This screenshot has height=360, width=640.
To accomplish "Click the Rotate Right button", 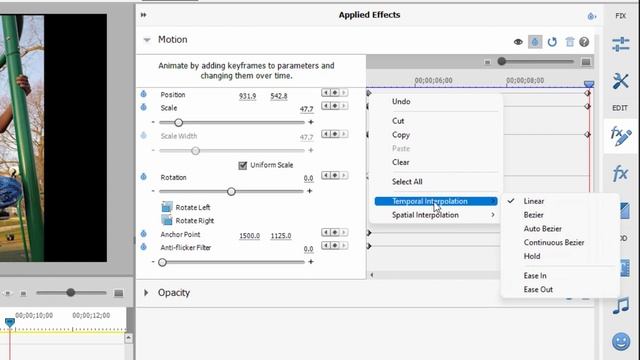I will click(x=188, y=220).
